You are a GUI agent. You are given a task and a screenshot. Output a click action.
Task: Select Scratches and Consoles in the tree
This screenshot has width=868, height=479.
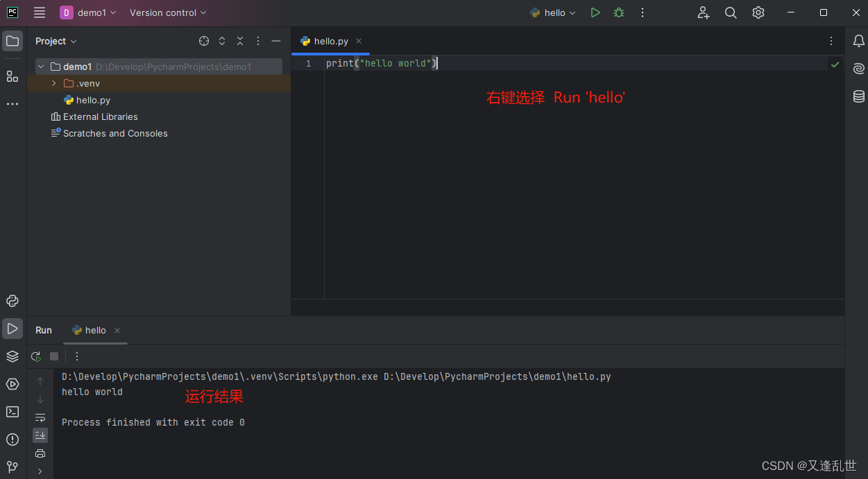click(x=110, y=133)
